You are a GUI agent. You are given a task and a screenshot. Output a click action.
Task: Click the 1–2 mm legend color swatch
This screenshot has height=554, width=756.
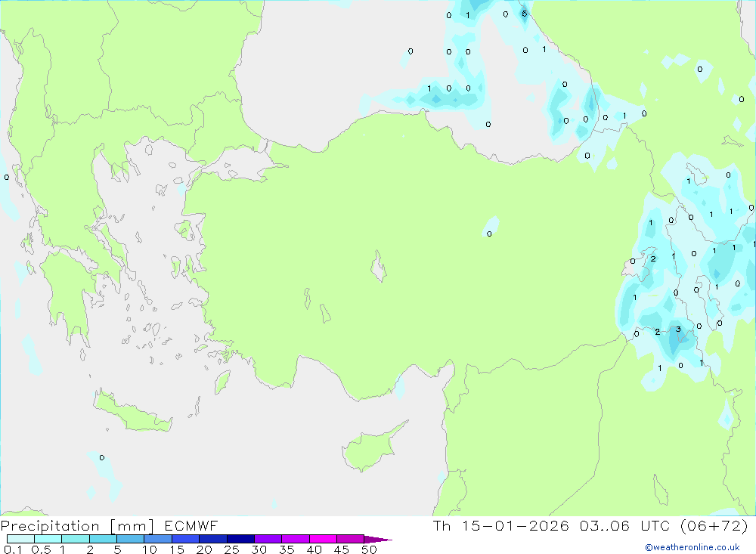coord(75,539)
